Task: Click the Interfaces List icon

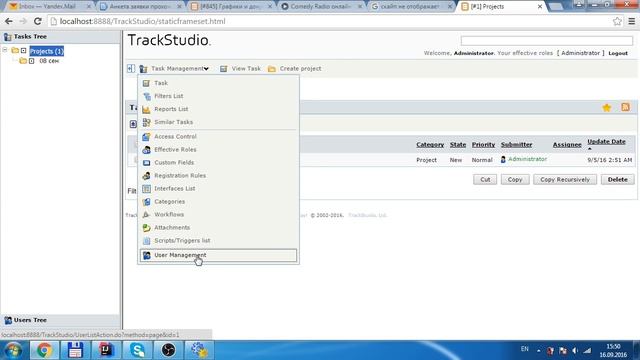Action: pos(146,189)
